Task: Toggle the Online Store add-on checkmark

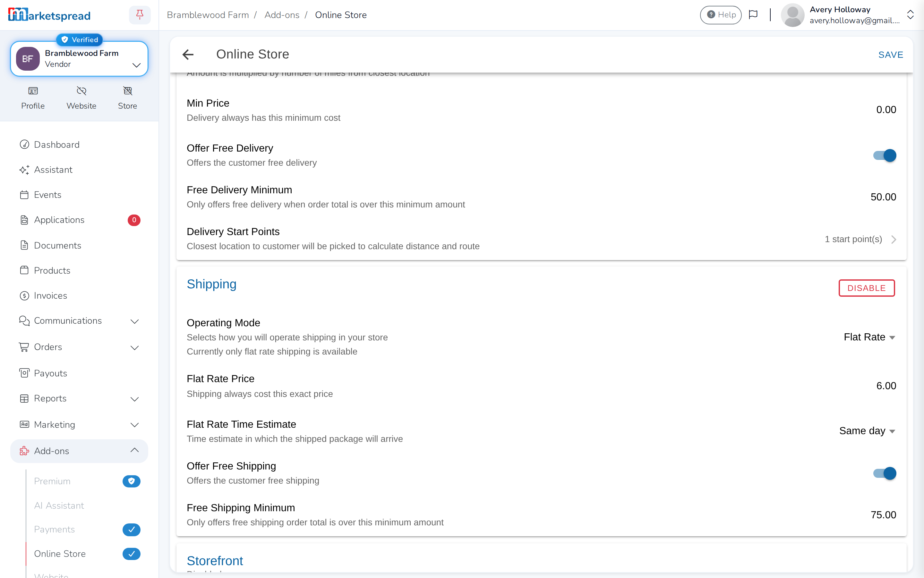Action: (131, 554)
